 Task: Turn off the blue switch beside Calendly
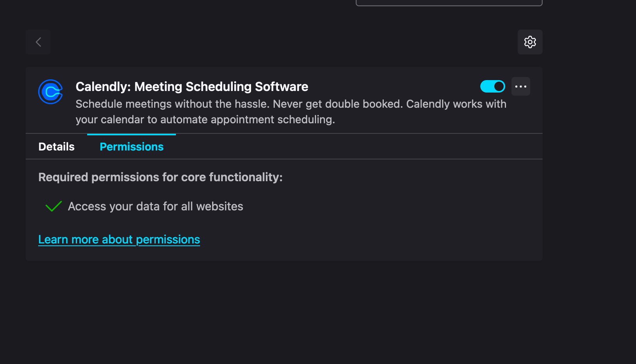point(492,86)
